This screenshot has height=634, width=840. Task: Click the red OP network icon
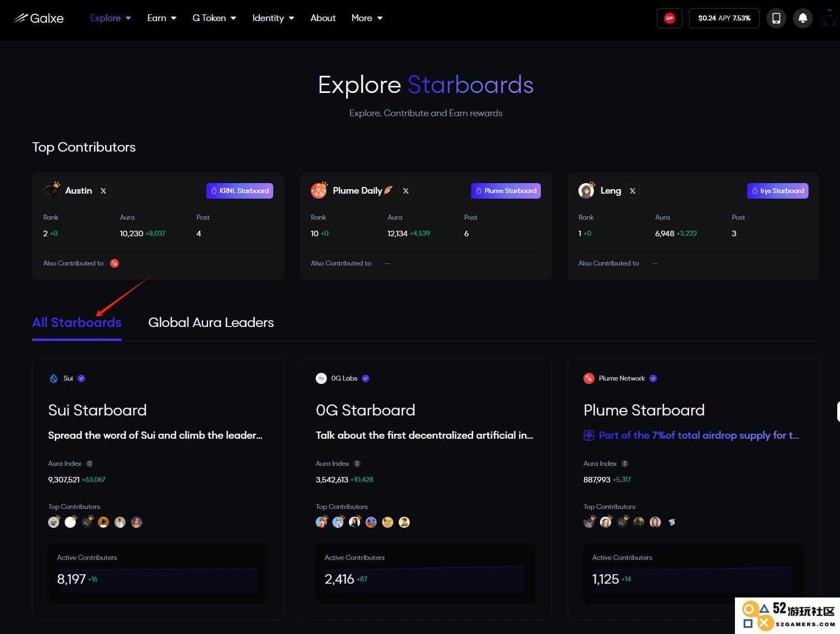point(670,18)
